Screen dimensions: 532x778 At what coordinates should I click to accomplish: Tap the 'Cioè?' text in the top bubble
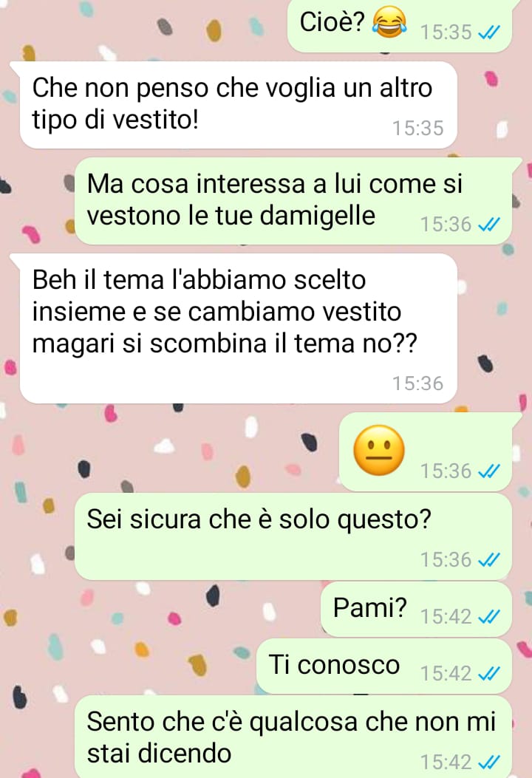[x=332, y=22]
